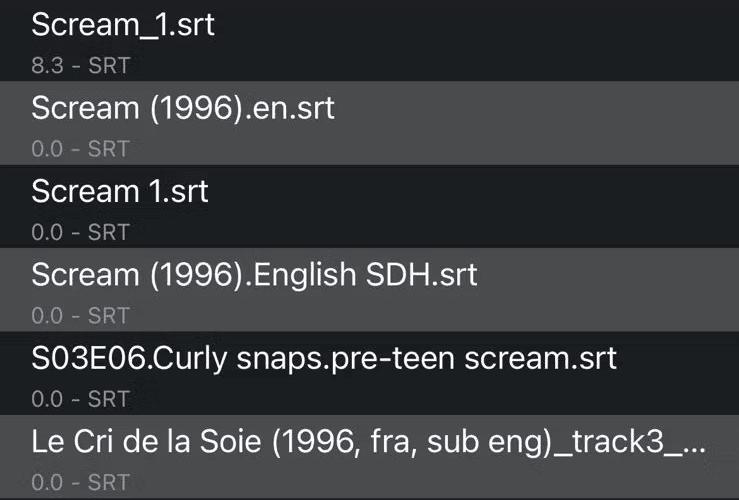
Task: Click the 0.0 - SRT label under English SDH entry
Action: tap(81, 316)
